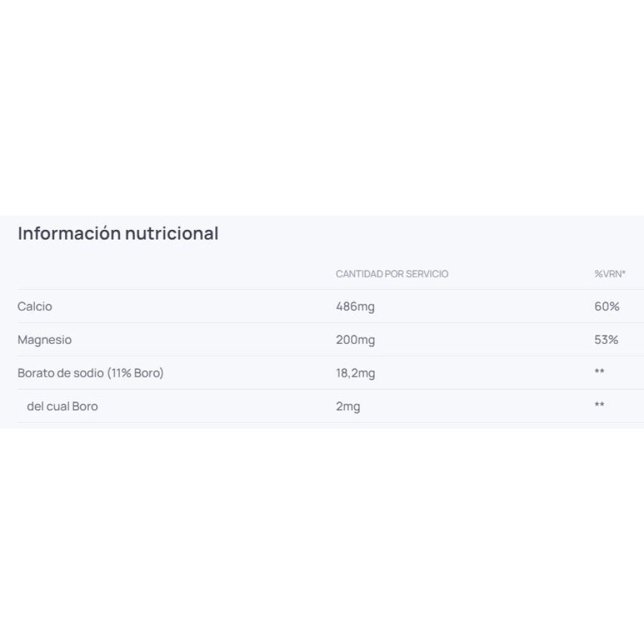Click the 18,2mg sodium borate amount
This screenshot has width=644, height=644.
point(355,374)
